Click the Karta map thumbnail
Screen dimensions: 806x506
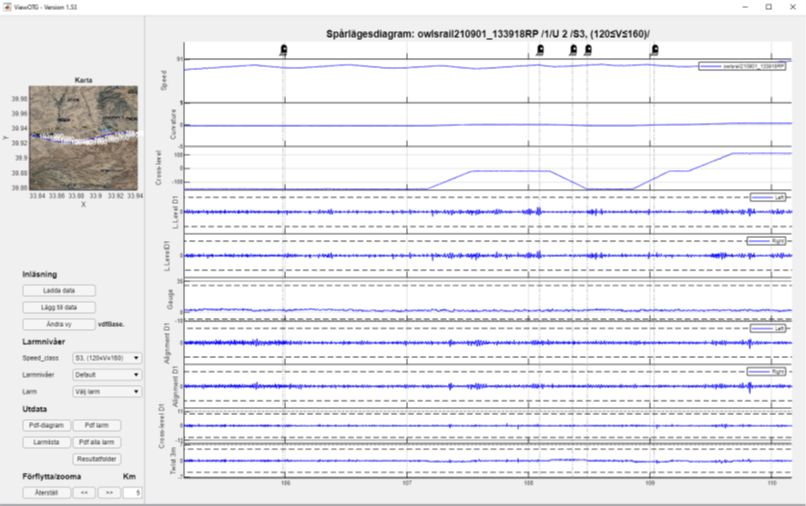pos(87,137)
